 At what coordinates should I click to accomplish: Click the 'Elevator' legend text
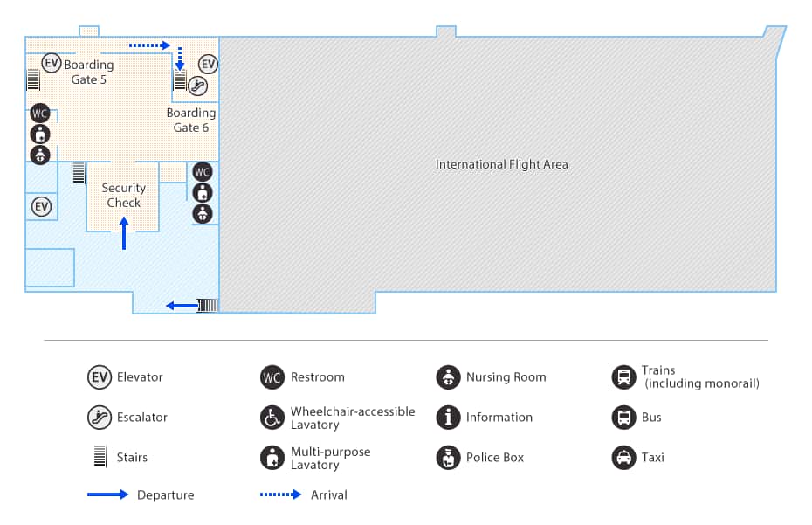tap(140, 377)
